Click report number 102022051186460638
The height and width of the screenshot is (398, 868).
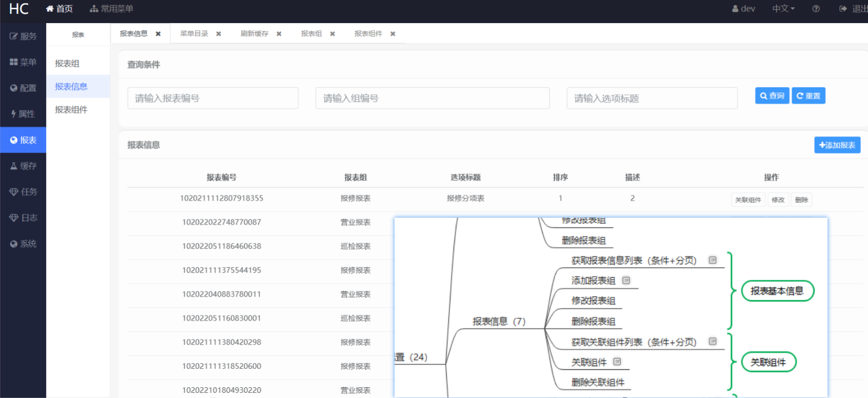click(221, 246)
